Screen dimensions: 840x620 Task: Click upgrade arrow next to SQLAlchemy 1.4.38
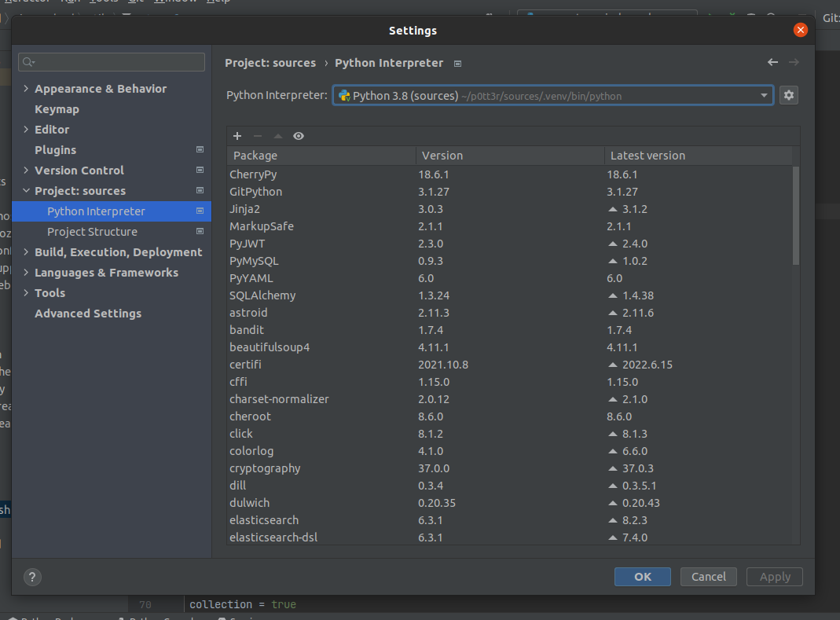613,295
